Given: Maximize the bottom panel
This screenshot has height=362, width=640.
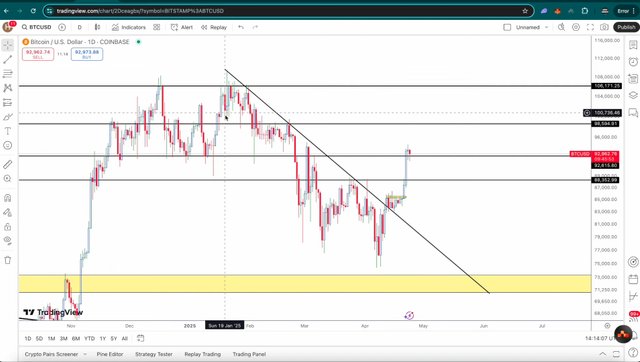Looking at the screenshot, I should (616, 354).
